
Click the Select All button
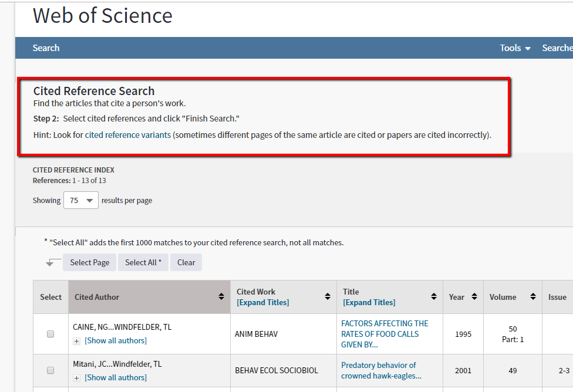143,262
